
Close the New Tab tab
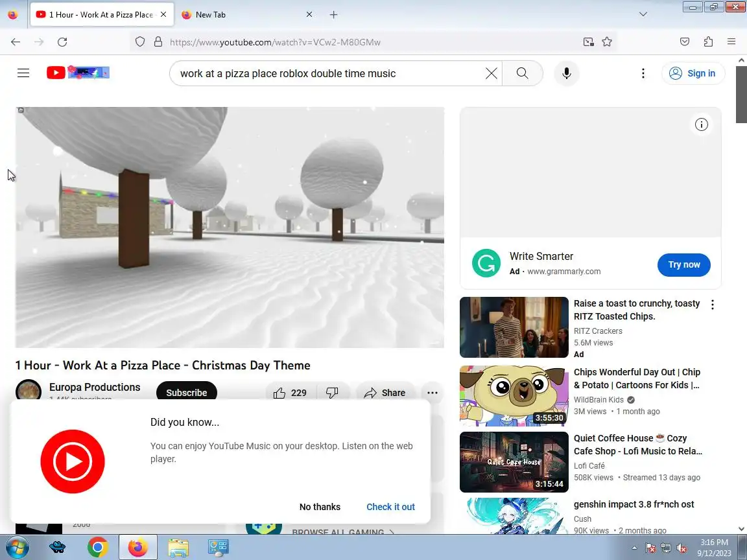coord(309,15)
